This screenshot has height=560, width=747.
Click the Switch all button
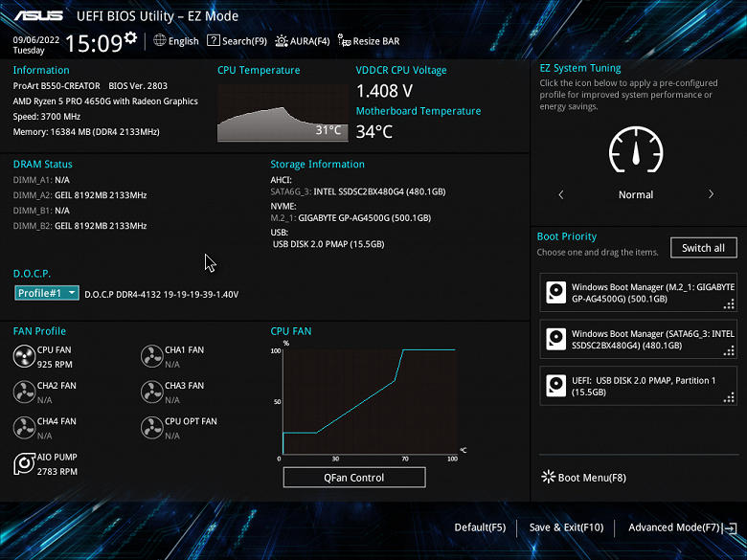(x=704, y=248)
